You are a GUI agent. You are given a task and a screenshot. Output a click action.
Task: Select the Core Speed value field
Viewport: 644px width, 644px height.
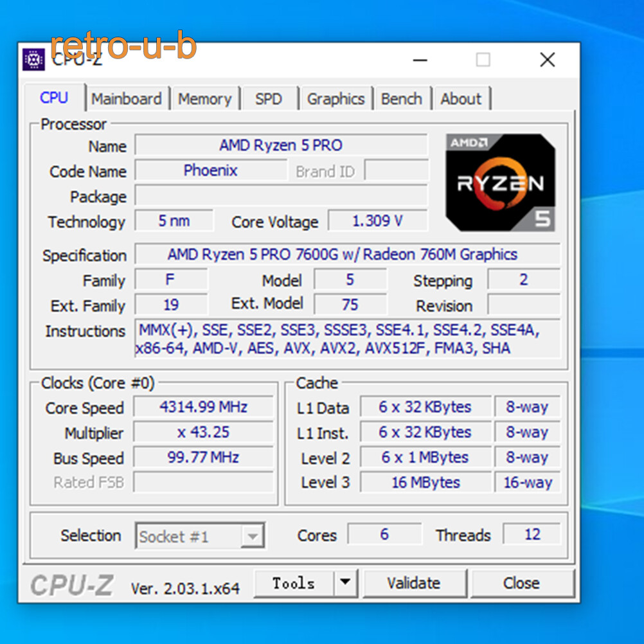tap(203, 407)
